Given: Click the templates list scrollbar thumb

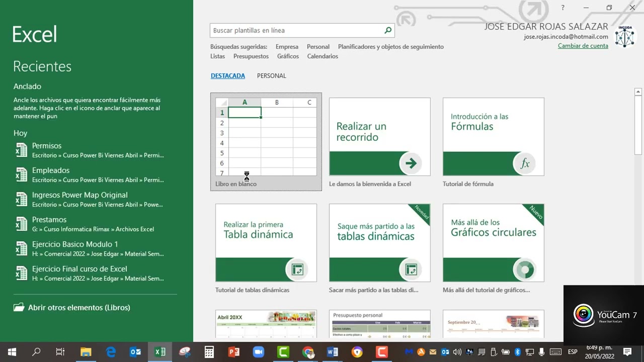Looking at the screenshot, I should (638, 125).
